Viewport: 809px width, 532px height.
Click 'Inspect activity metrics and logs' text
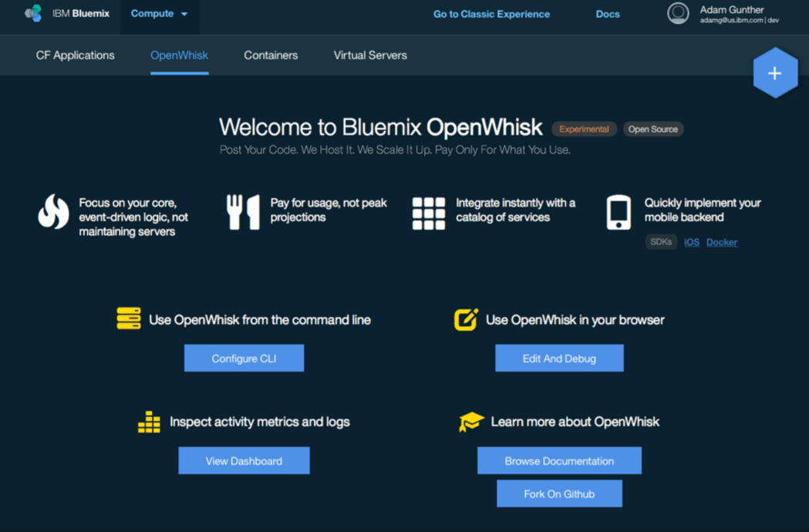point(260,422)
